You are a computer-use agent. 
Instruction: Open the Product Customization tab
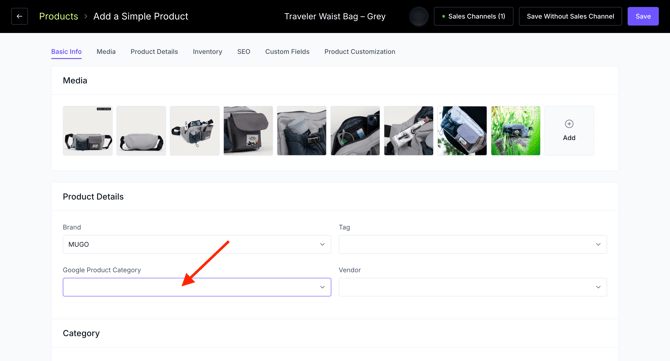(359, 52)
